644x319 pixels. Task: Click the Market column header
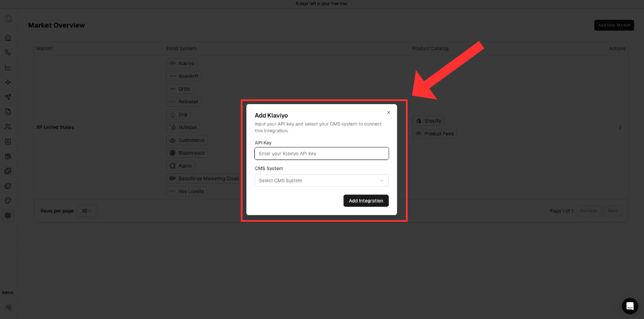pyautogui.click(x=44, y=48)
